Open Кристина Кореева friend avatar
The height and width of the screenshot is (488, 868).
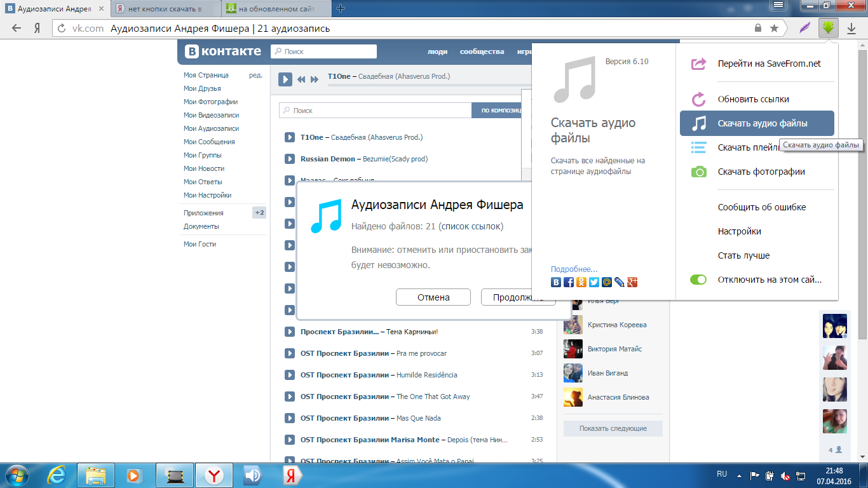(573, 325)
